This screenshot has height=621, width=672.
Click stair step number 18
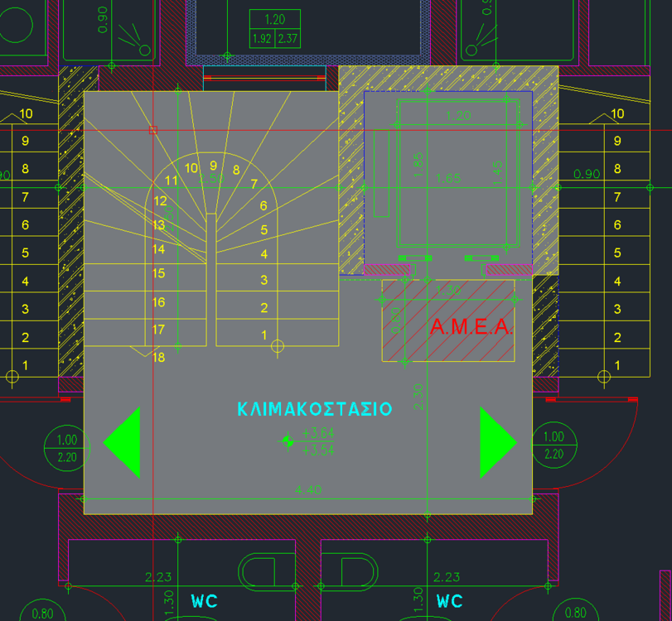(x=159, y=358)
